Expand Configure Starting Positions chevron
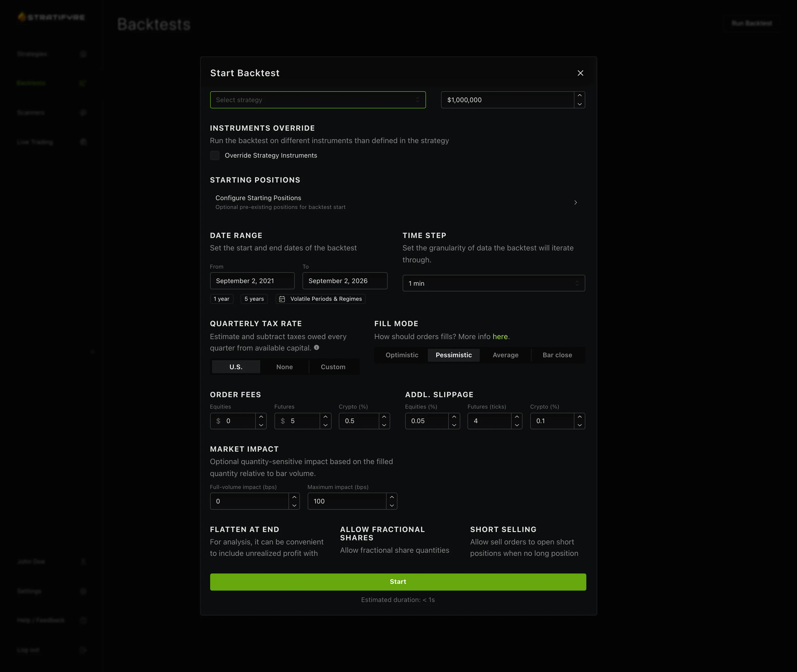797x672 pixels. (575, 202)
